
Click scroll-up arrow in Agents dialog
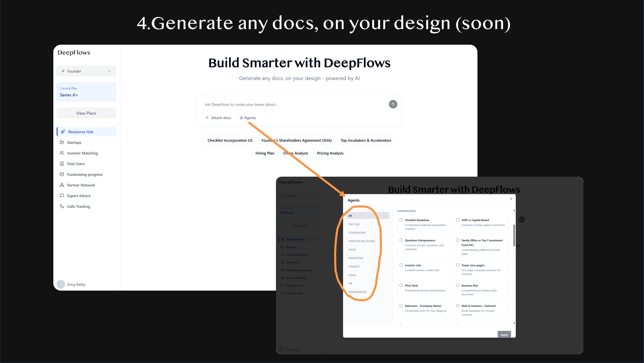click(x=514, y=210)
